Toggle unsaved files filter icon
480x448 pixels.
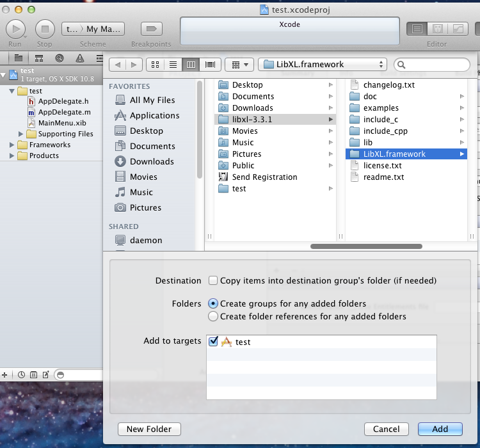coord(45,375)
